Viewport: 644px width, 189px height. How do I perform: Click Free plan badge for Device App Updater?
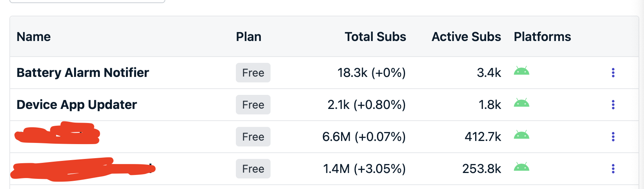(x=253, y=105)
